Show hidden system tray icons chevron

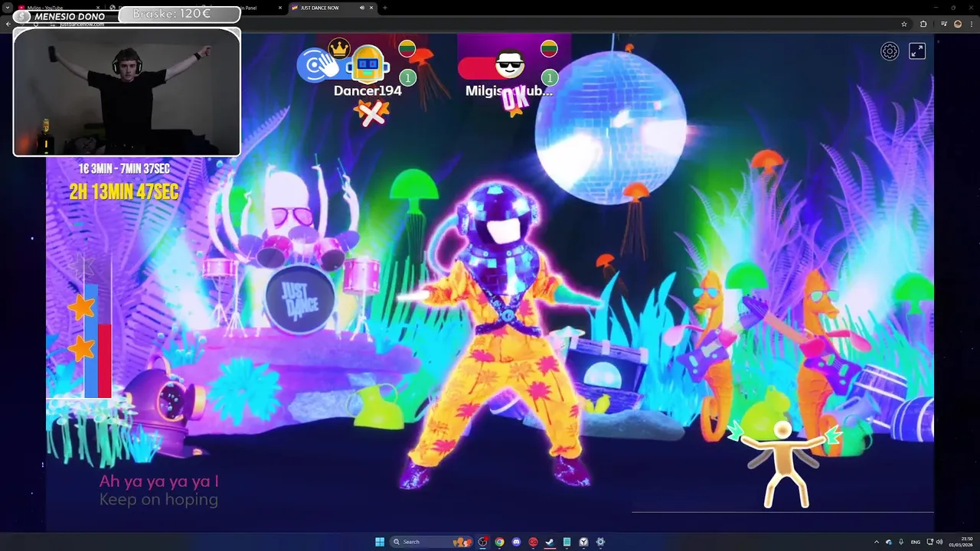tap(878, 542)
